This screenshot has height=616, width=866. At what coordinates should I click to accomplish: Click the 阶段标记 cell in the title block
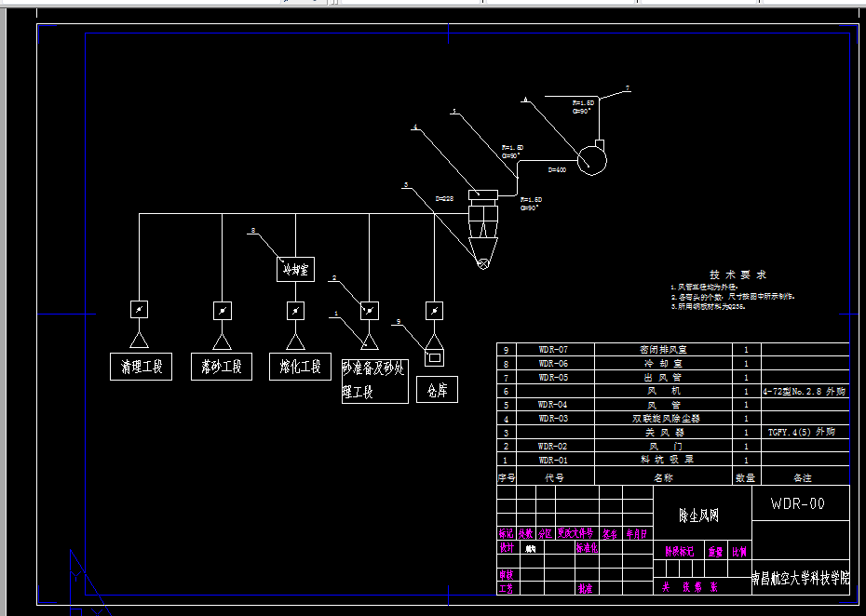tap(680, 552)
